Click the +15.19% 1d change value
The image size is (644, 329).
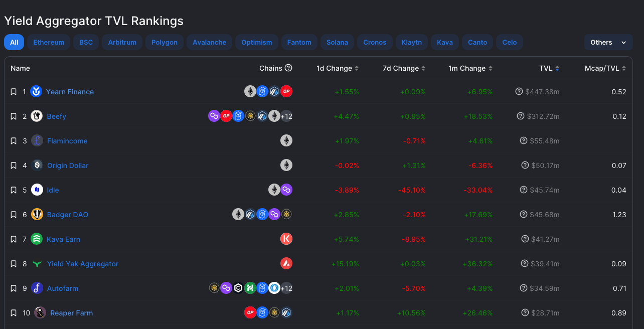pos(345,264)
